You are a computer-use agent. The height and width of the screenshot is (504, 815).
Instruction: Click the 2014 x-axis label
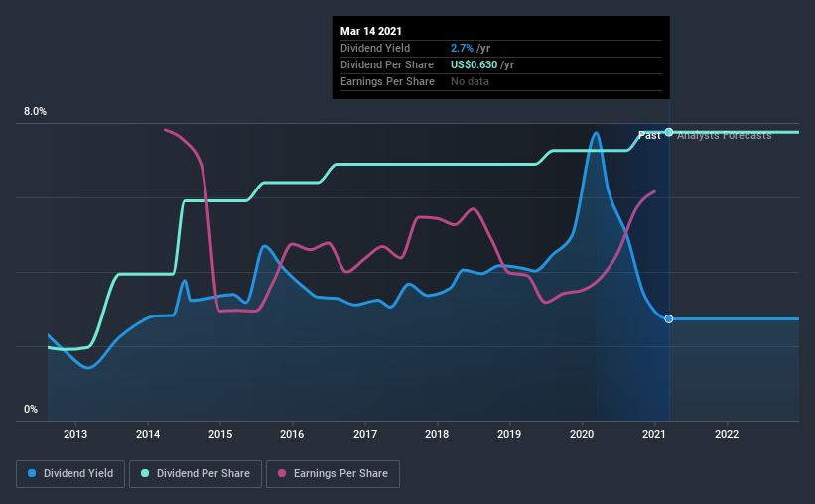click(x=148, y=434)
